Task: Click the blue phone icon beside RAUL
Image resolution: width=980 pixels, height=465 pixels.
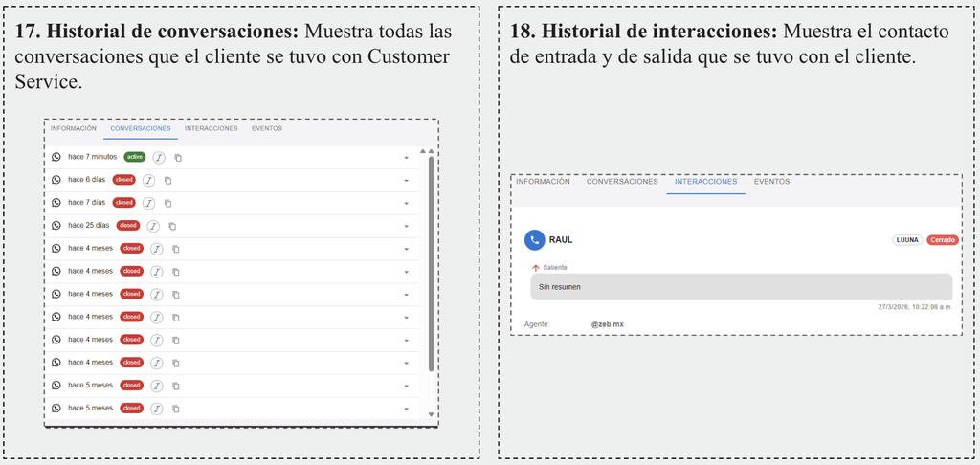Action: click(535, 240)
